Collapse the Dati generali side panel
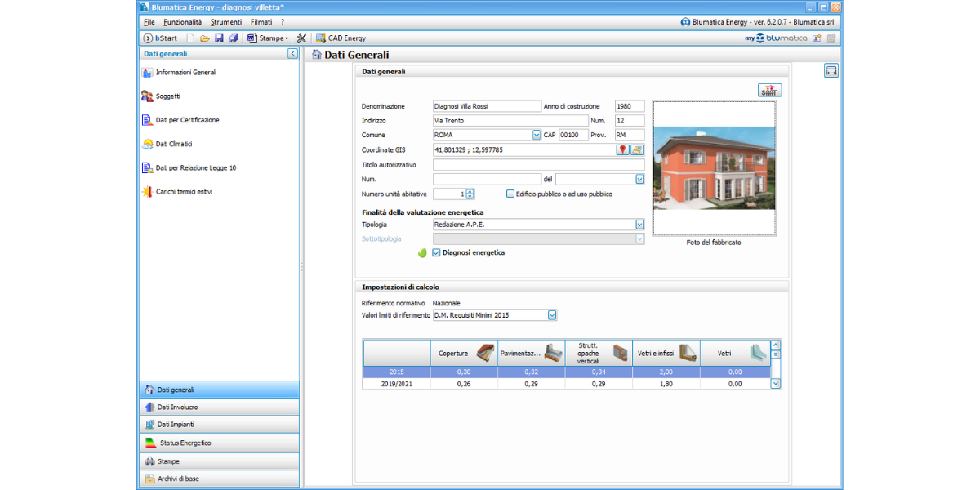The height and width of the screenshot is (490, 980). tap(292, 54)
